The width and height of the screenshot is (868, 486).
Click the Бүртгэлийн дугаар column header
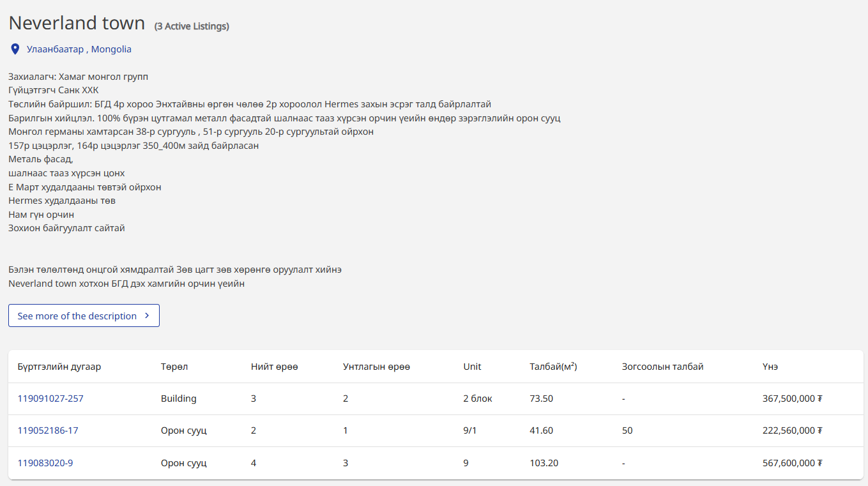[59, 367]
